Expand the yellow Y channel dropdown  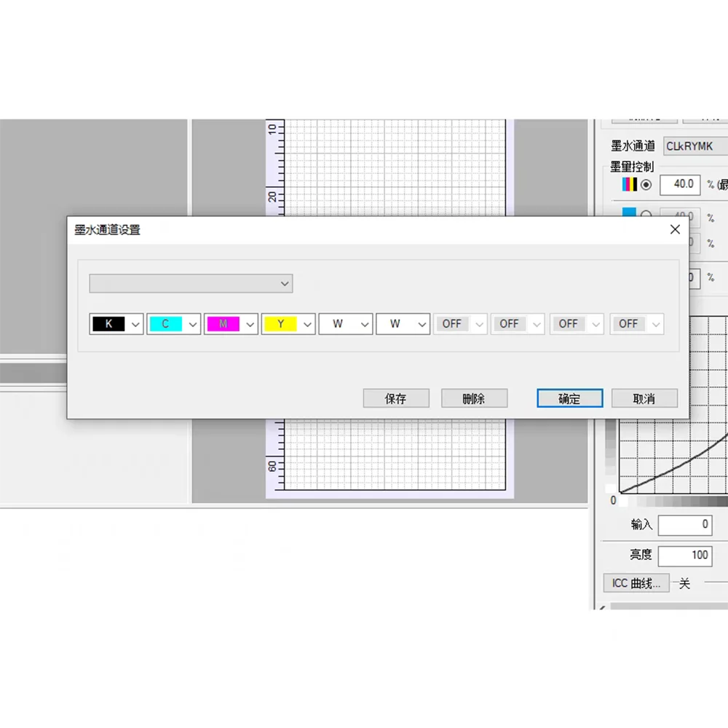307,325
